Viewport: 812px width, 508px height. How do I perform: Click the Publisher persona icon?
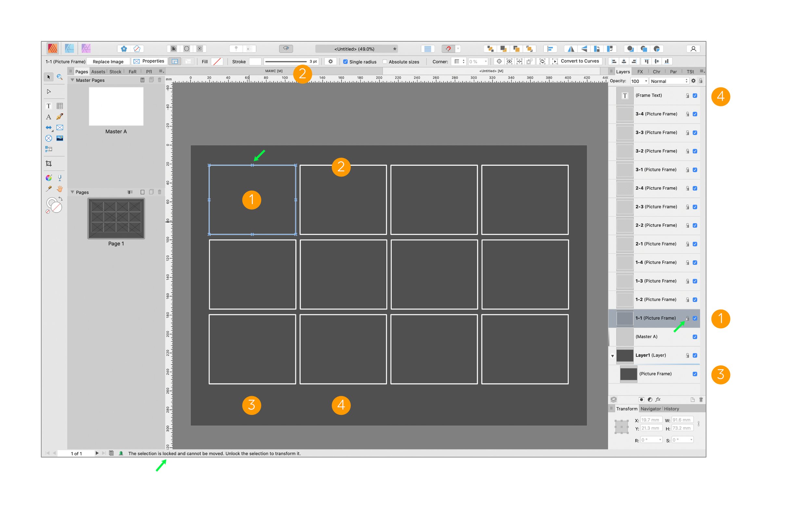click(52, 48)
